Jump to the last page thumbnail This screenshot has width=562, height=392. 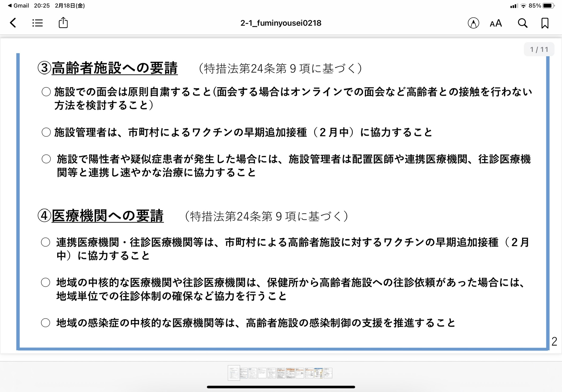pyautogui.click(x=328, y=373)
